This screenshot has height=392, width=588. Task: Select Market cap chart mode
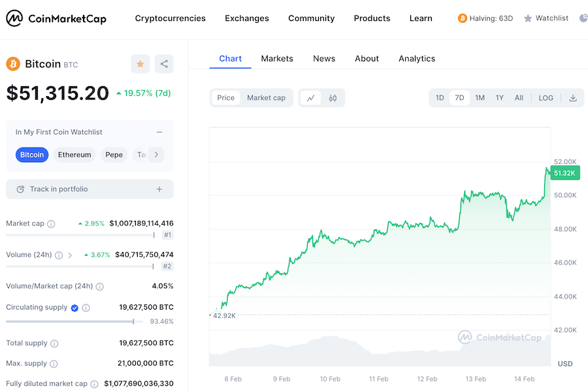pyautogui.click(x=267, y=98)
